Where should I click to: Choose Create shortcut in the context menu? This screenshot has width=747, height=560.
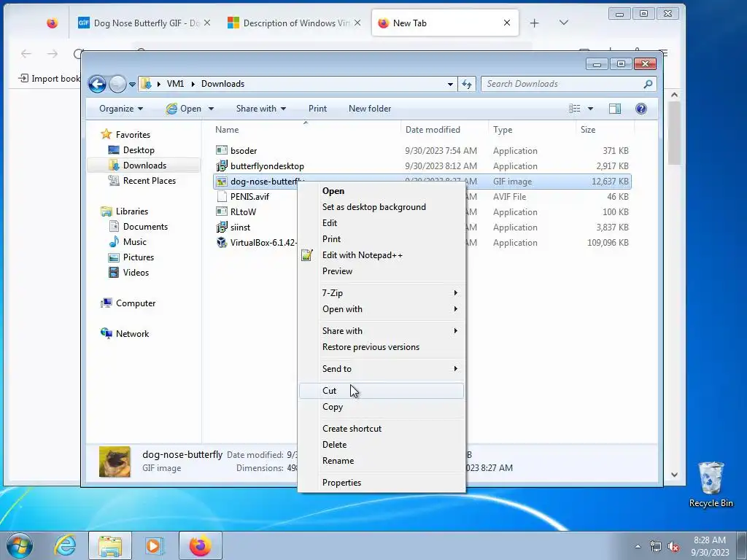381,429
